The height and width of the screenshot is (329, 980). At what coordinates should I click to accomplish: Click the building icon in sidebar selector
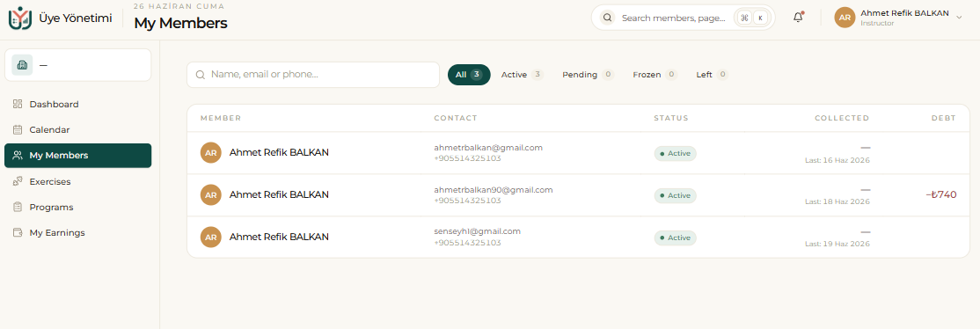pyautogui.click(x=22, y=65)
